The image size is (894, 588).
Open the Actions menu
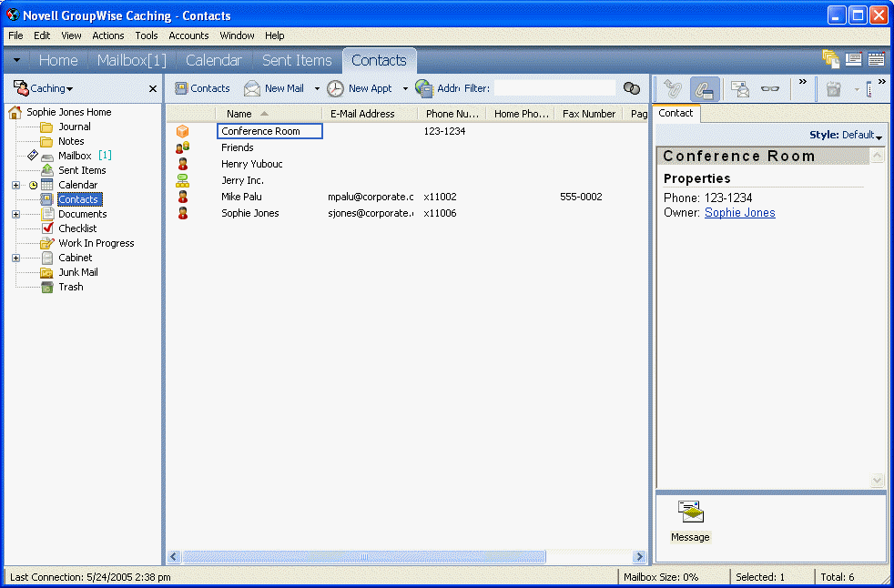(108, 35)
